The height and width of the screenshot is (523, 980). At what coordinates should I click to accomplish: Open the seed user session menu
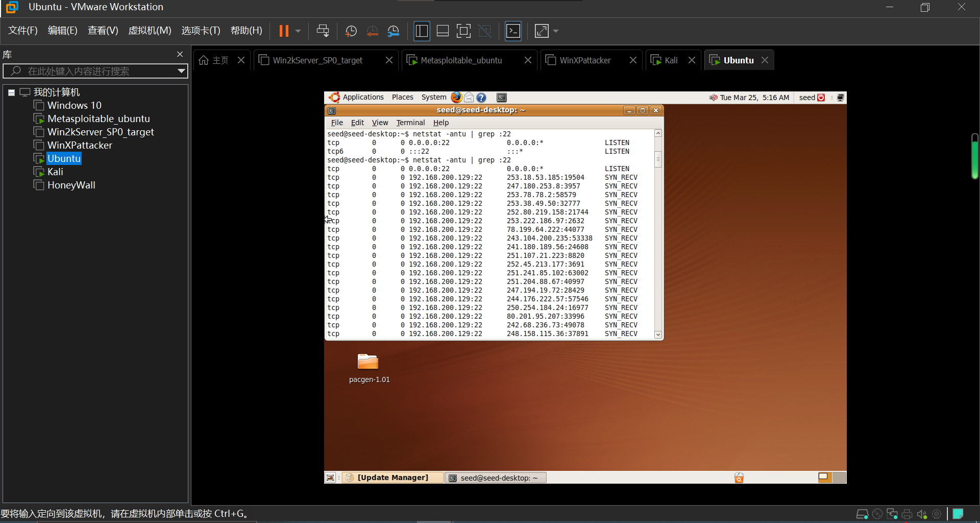(812, 98)
